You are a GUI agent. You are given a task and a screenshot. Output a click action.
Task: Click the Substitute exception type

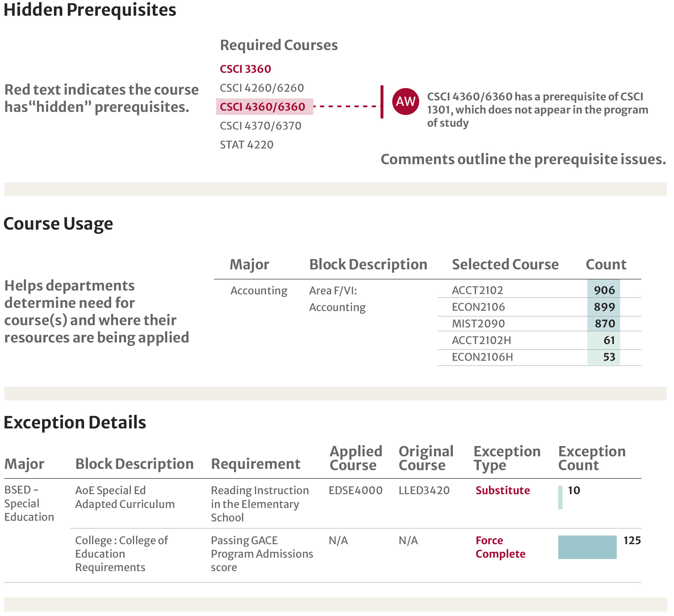503,490
